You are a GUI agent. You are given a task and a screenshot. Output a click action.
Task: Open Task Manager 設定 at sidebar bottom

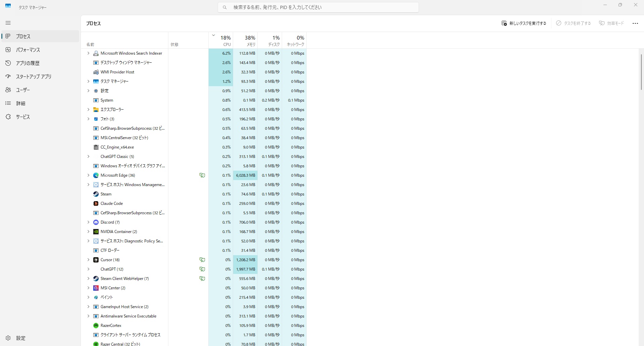point(40,338)
